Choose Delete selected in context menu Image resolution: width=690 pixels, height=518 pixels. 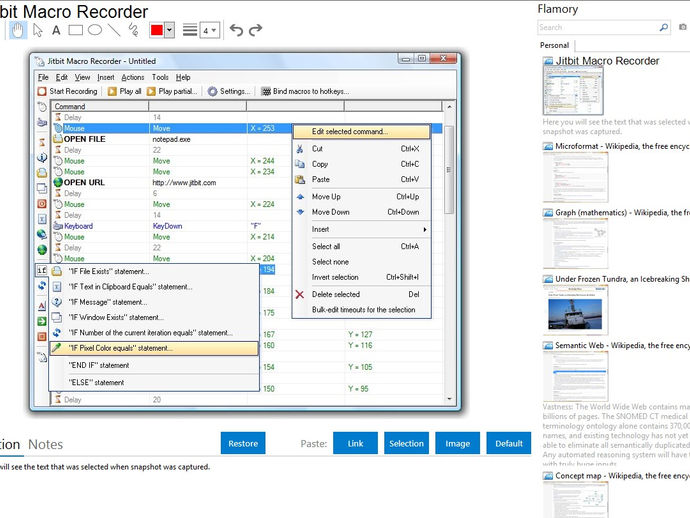(361, 294)
